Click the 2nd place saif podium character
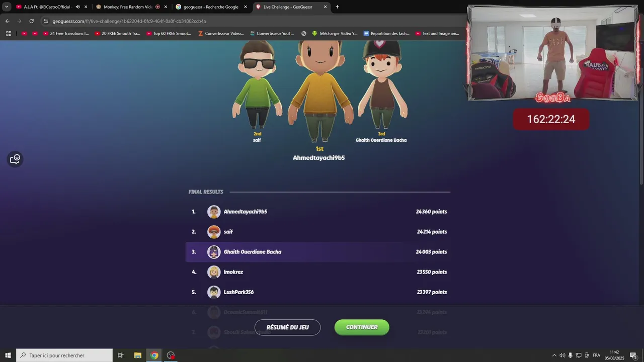Image resolution: width=644 pixels, height=362 pixels. click(258, 85)
